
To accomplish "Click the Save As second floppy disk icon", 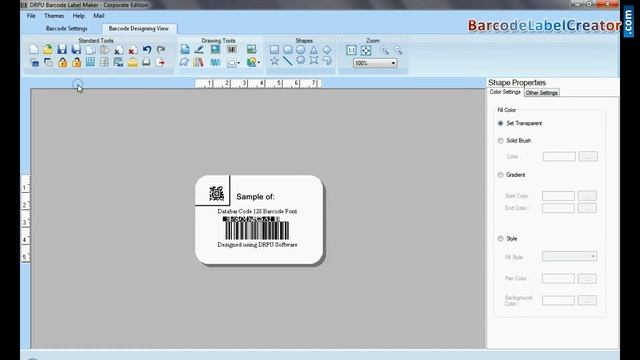I will pos(76,50).
